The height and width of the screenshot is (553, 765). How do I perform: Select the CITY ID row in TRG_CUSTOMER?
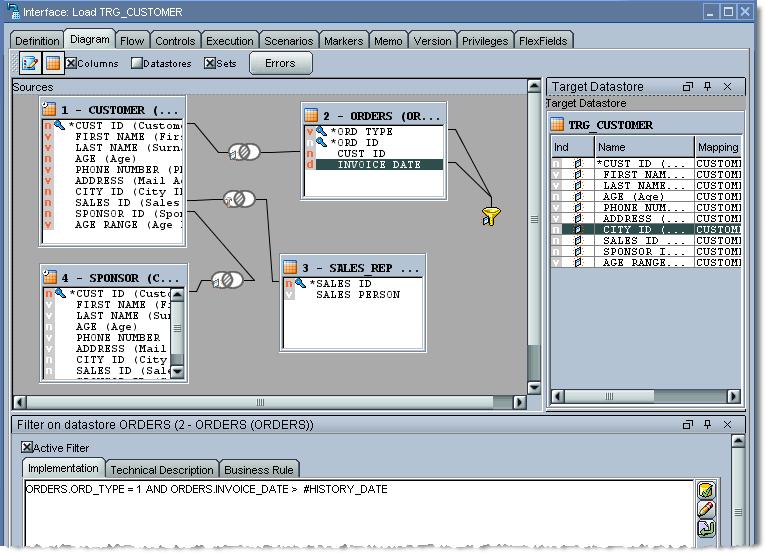(646, 229)
